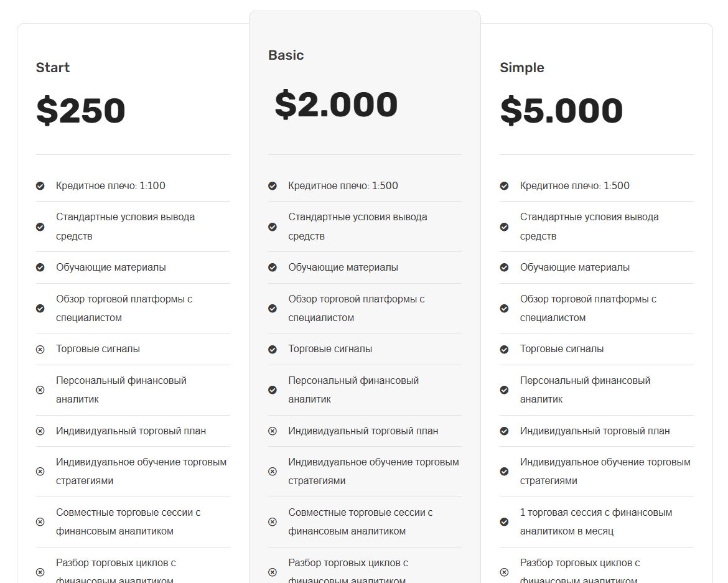This screenshot has width=728, height=583.
Task: Click the checkmark beside Simple plan's Индивидуальный торговый план
Action: pyautogui.click(x=504, y=431)
